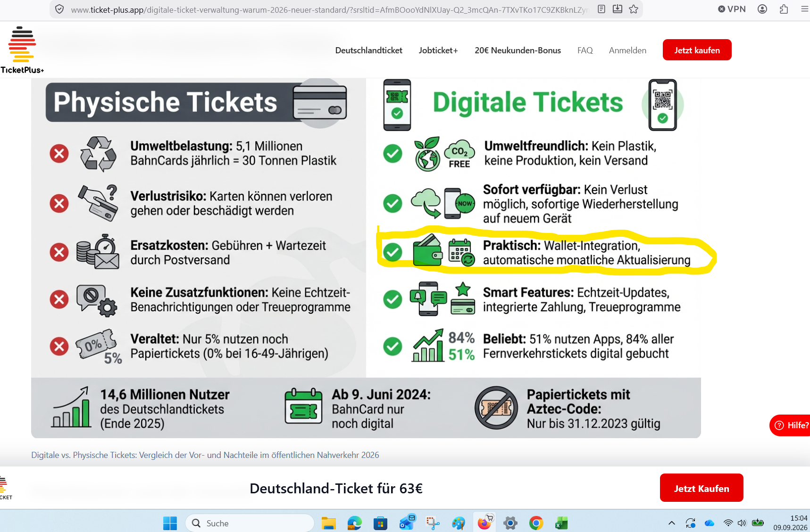
Task: Open Paint from the taskbar
Action: click(458, 523)
